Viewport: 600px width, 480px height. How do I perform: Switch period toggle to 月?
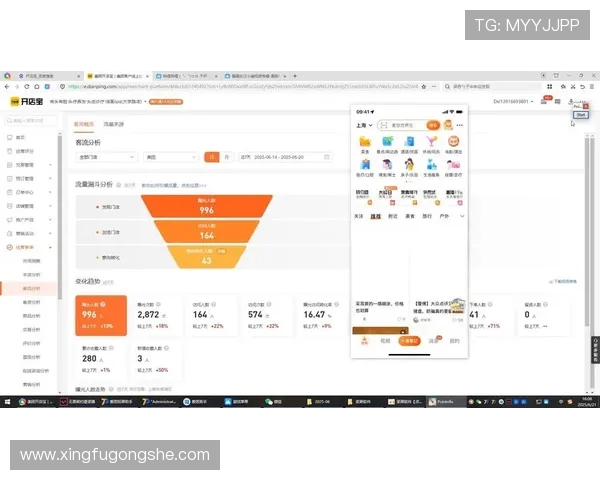point(226,157)
